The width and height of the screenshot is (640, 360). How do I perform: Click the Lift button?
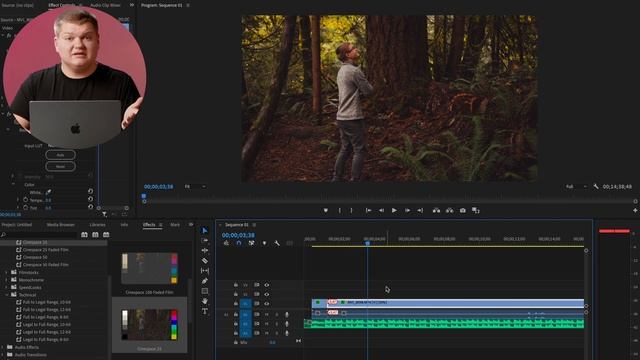click(436, 211)
